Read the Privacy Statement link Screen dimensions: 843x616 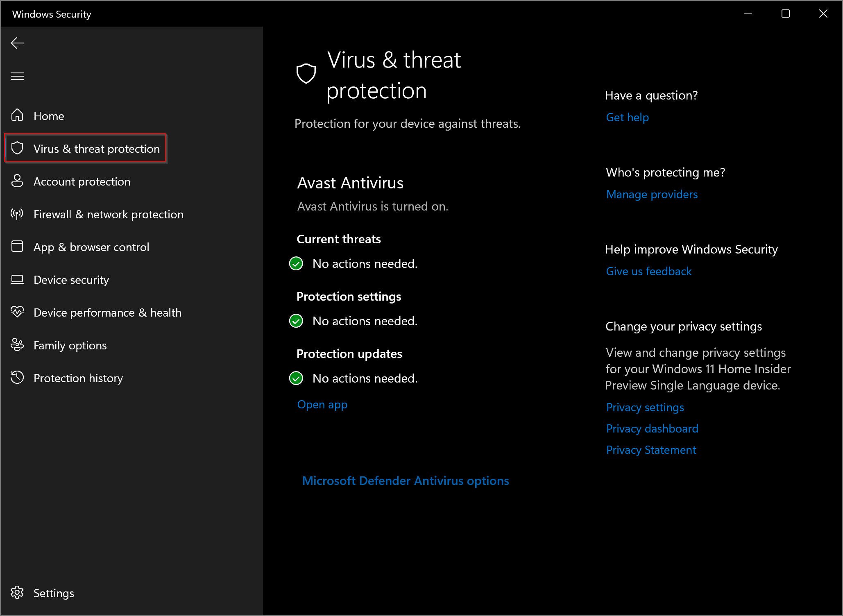point(651,450)
